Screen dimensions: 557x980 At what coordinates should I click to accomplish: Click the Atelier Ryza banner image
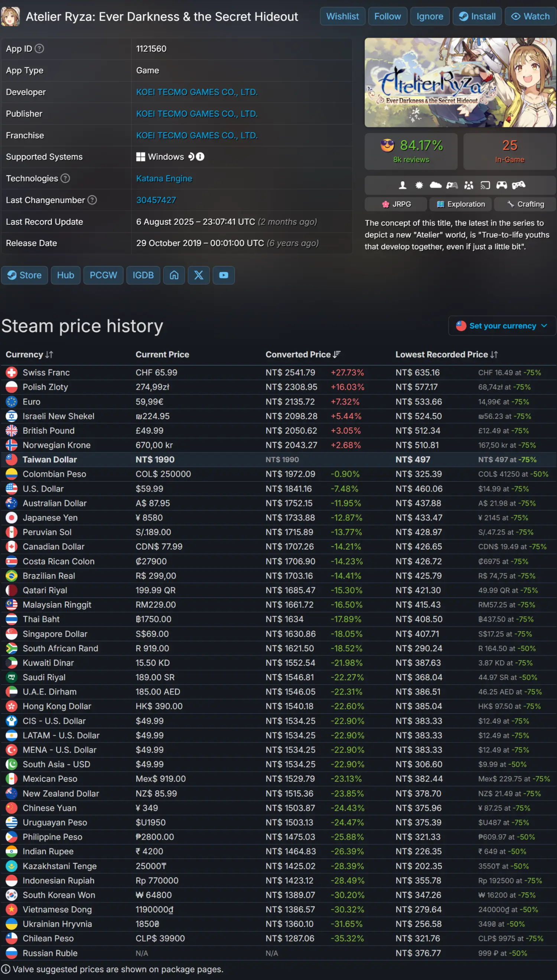click(460, 82)
